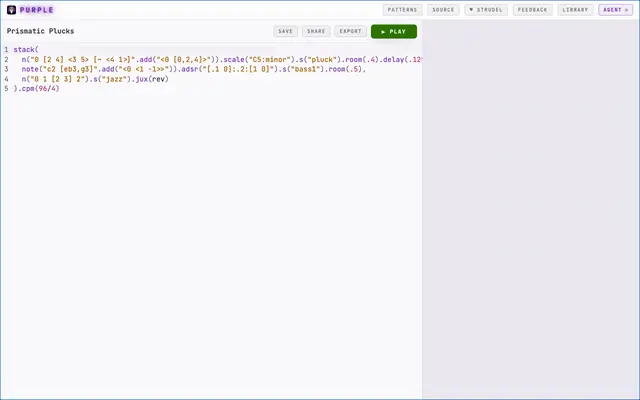Click line number 5 in the gutter

6,89
